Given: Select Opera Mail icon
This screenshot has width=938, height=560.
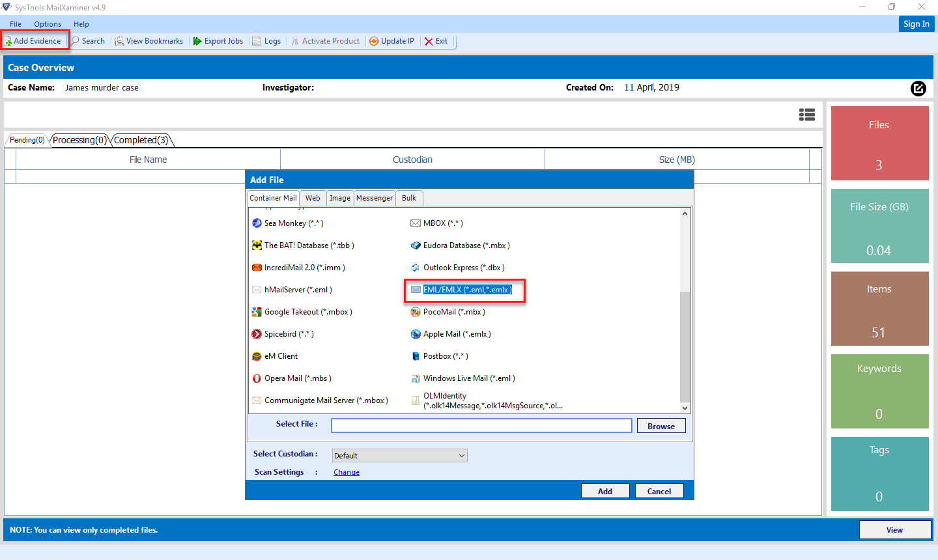Looking at the screenshot, I should pyautogui.click(x=257, y=378).
